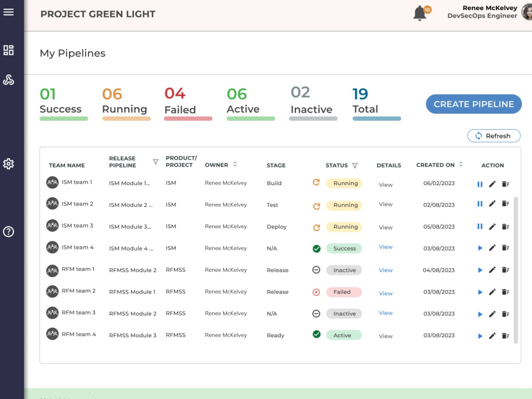Click the Failed status badge
532x399 pixels.
[344, 292]
